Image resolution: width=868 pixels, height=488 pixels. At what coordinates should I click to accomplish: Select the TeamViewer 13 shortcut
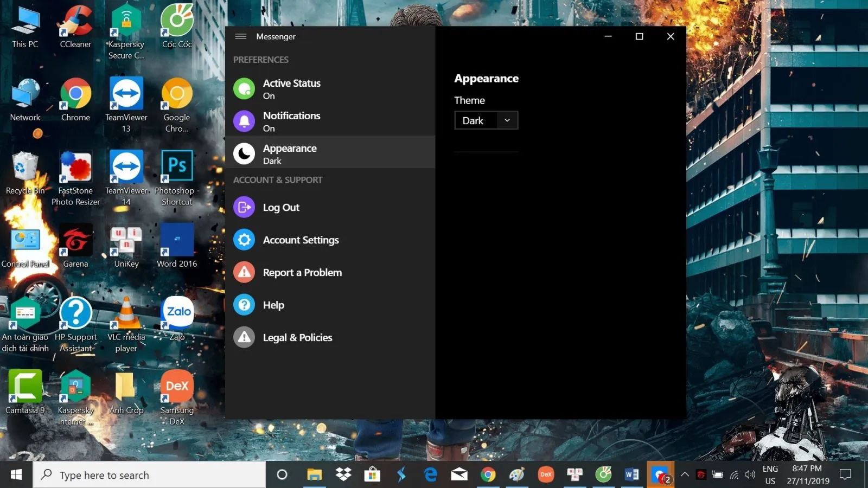pyautogui.click(x=126, y=105)
